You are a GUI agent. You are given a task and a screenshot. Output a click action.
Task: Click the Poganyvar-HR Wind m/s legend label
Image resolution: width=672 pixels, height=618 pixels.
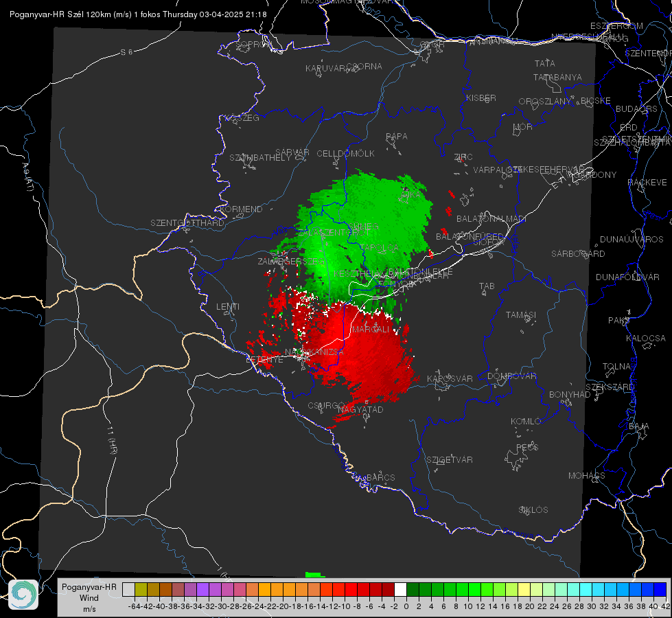(x=89, y=597)
